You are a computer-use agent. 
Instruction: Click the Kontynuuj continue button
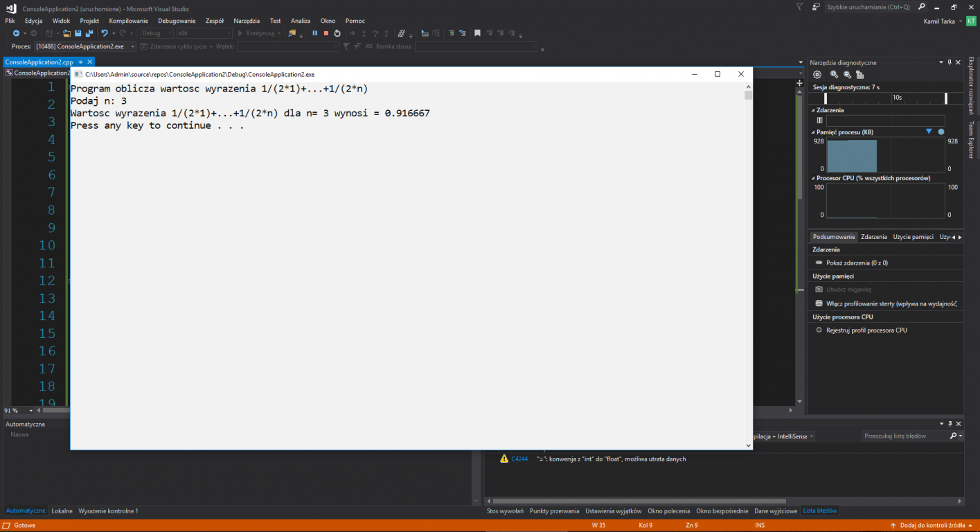point(260,33)
